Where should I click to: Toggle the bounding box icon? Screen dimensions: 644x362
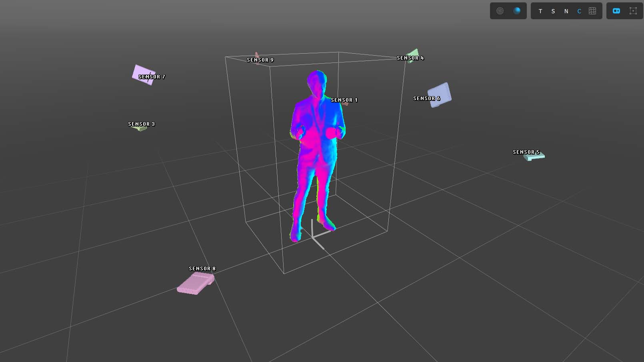click(x=633, y=11)
